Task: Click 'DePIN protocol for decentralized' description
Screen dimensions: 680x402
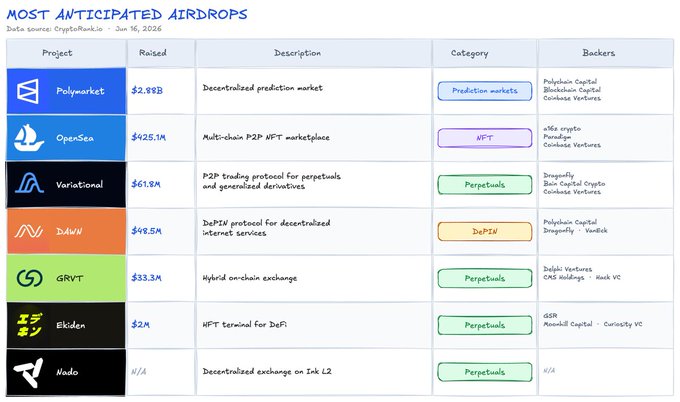Action: (266, 223)
